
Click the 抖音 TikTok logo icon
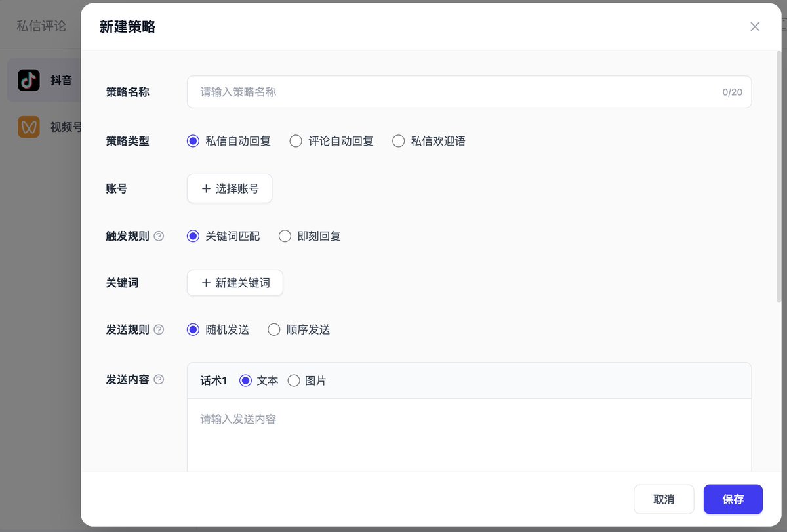(x=29, y=81)
